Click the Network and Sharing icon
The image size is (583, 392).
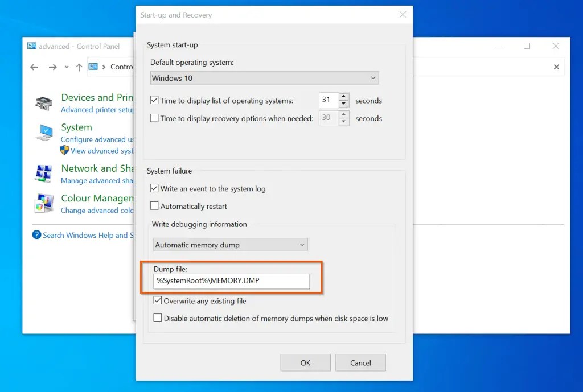(x=43, y=174)
